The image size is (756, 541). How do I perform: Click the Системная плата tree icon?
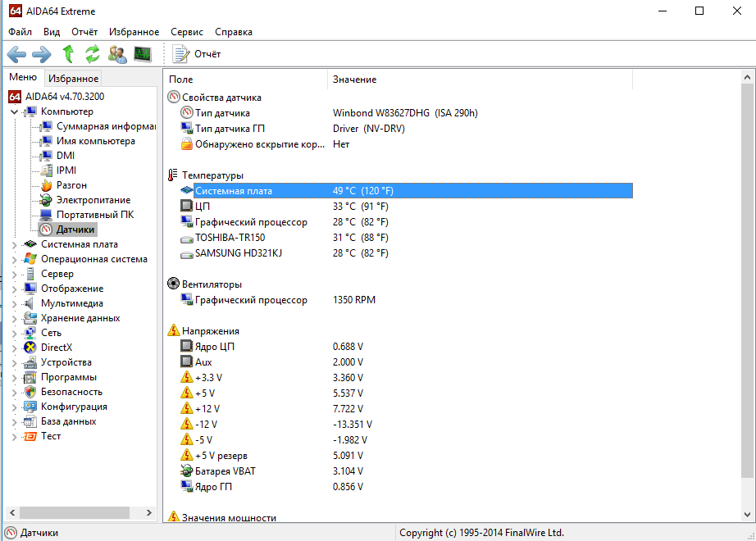(30, 244)
